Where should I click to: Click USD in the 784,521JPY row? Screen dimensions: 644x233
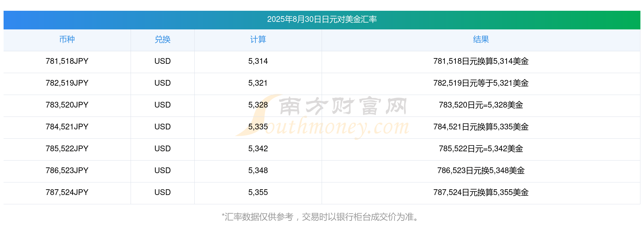pos(162,127)
